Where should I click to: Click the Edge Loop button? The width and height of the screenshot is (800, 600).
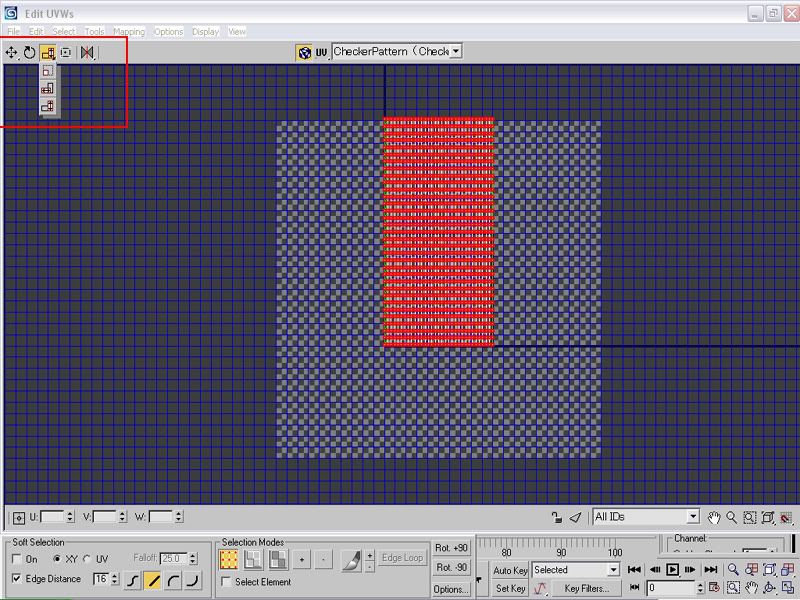(x=402, y=558)
